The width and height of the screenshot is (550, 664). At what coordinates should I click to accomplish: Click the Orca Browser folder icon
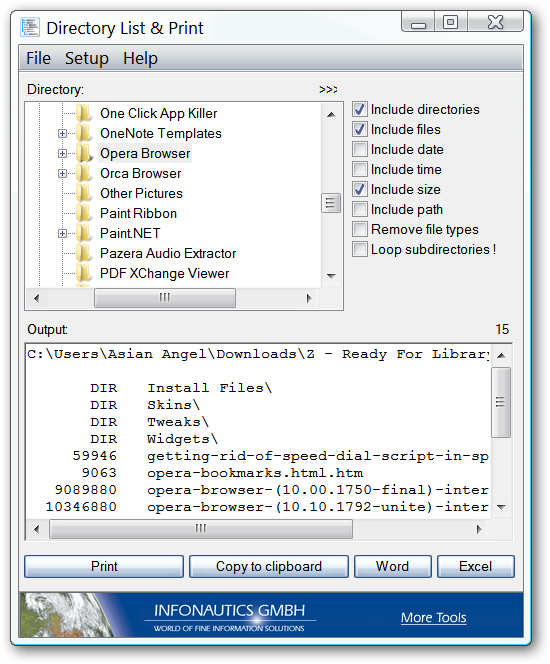[x=84, y=173]
